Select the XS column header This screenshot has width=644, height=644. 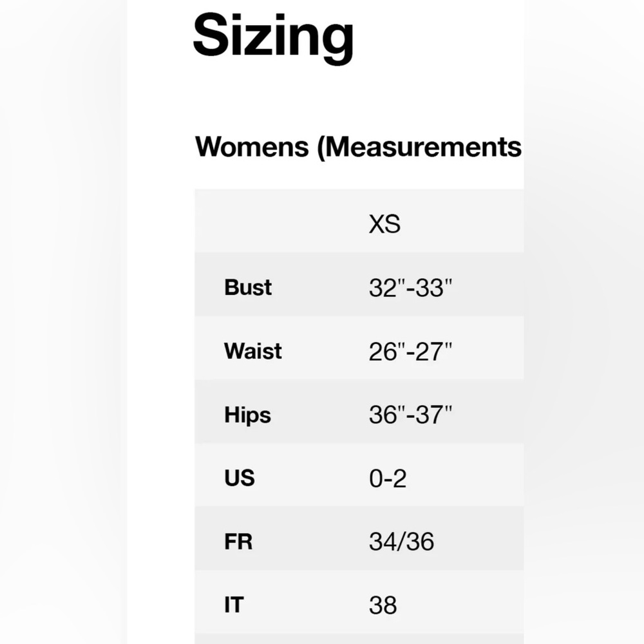coord(384,224)
